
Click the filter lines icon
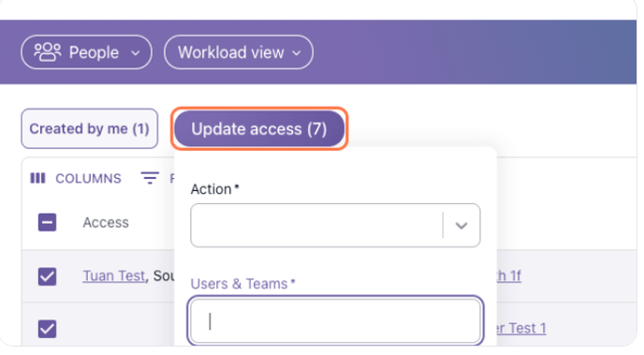pos(150,178)
